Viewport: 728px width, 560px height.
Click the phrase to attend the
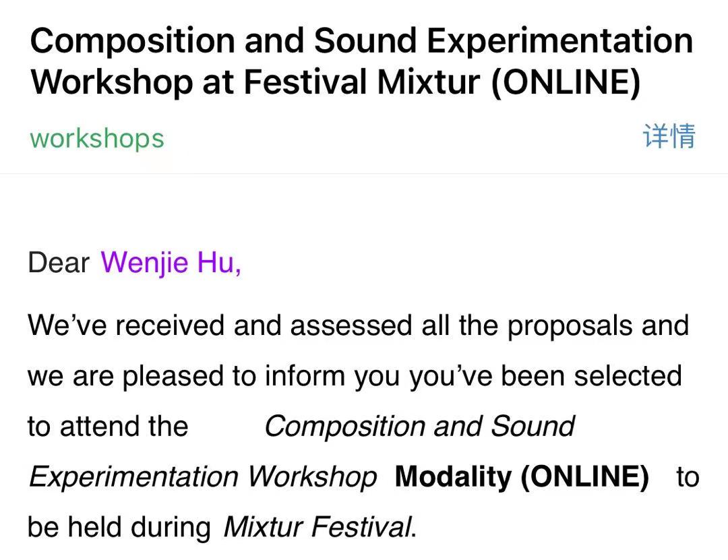[x=107, y=426]
